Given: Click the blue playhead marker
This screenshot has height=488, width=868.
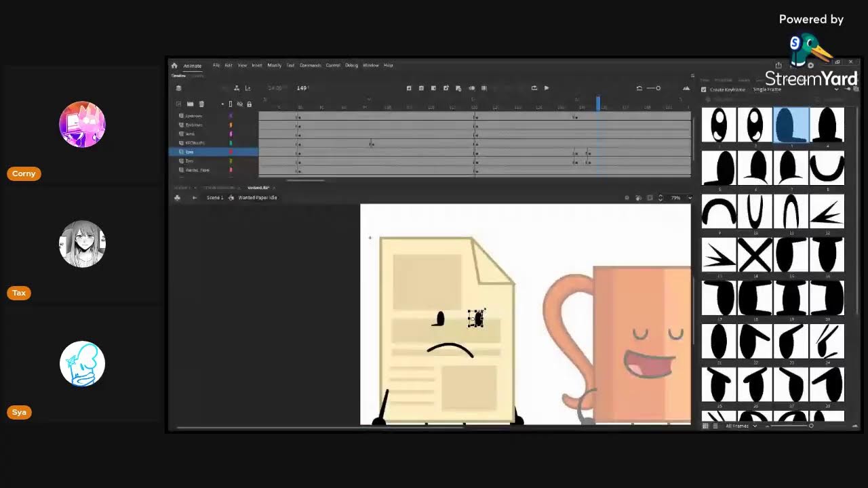Looking at the screenshot, I should (598, 103).
